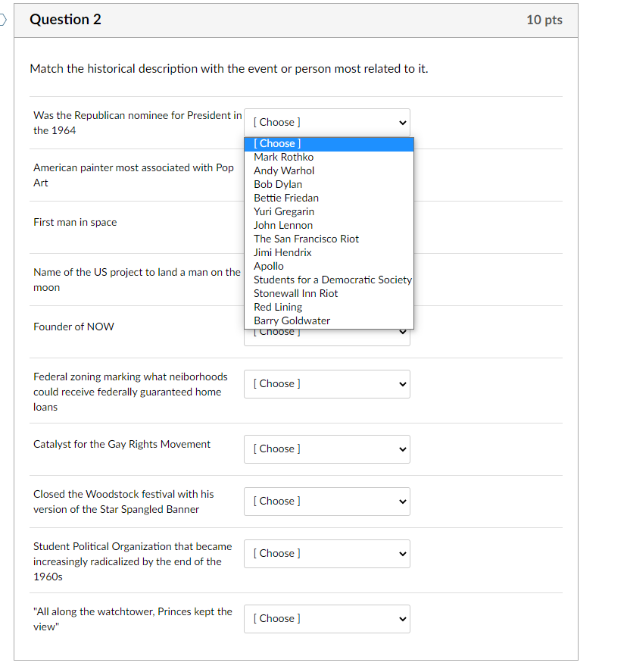The height and width of the screenshot is (672, 627).
Task: Pick Yuri Gregarin option
Action: [x=329, y=211]
